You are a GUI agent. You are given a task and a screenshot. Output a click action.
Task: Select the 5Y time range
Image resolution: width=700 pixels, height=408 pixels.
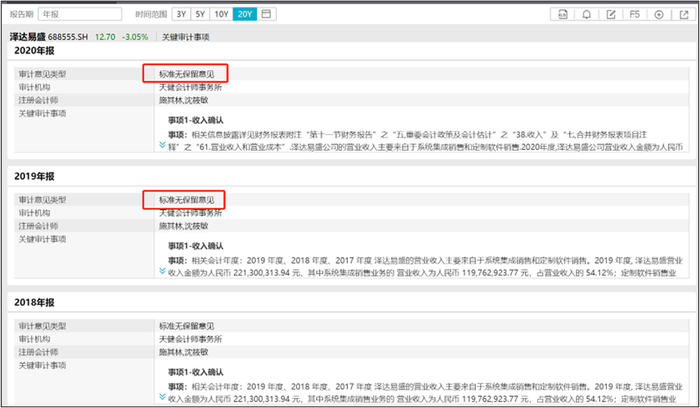coord(200,14)
